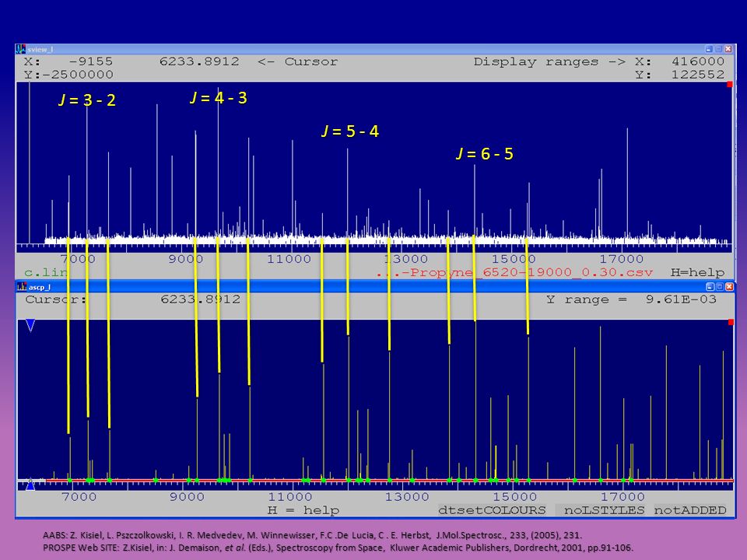Screen dimensions: 747x560
Task: Click the Y range value 9.61E-03
Action: 681,299
